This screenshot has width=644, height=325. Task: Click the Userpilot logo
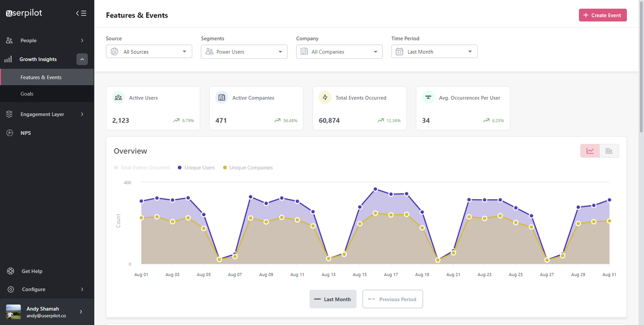tap(24, 13)
